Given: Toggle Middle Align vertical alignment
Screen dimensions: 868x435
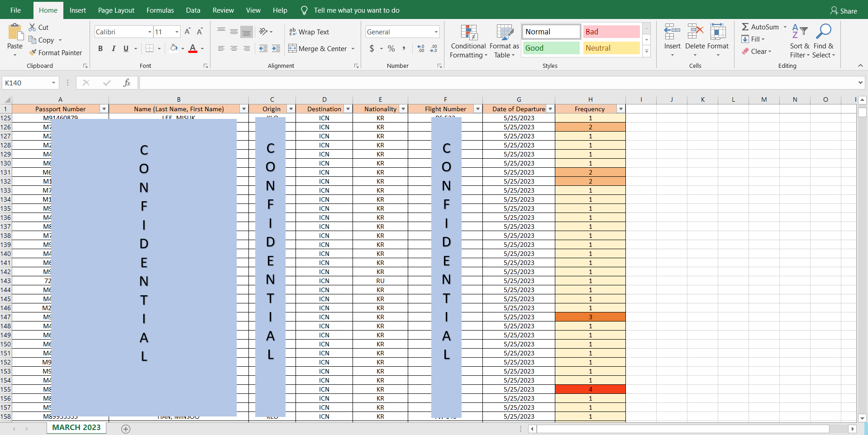Looking at the screenshot, I should click(234, 32).
